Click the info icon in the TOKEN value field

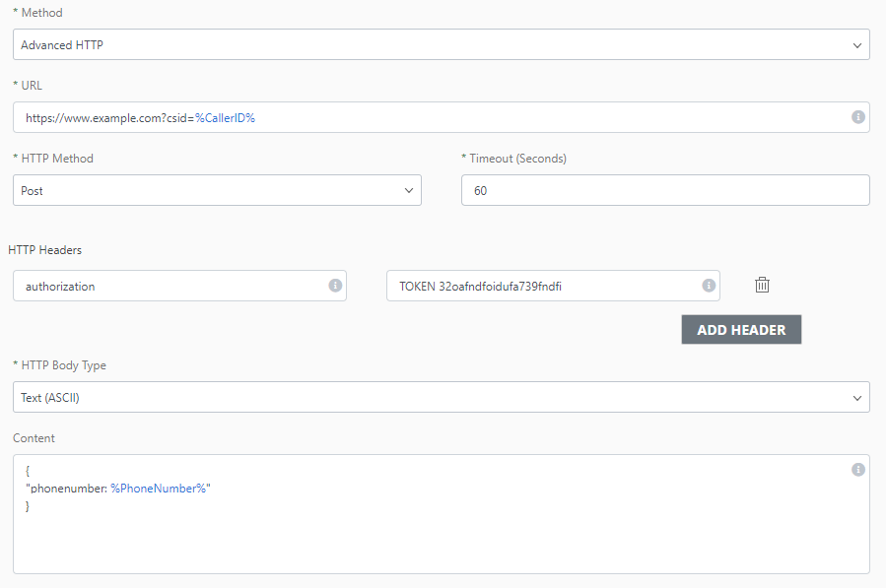pyautogui.click(x=708, y=286)
